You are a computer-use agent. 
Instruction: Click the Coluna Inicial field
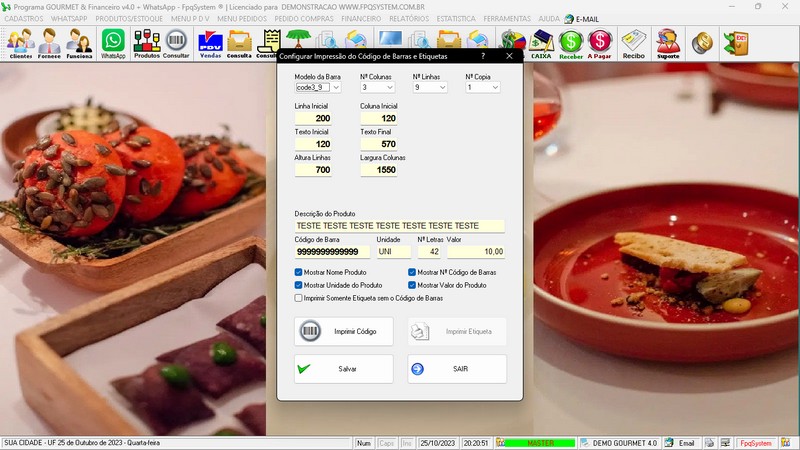pos(379,118)
